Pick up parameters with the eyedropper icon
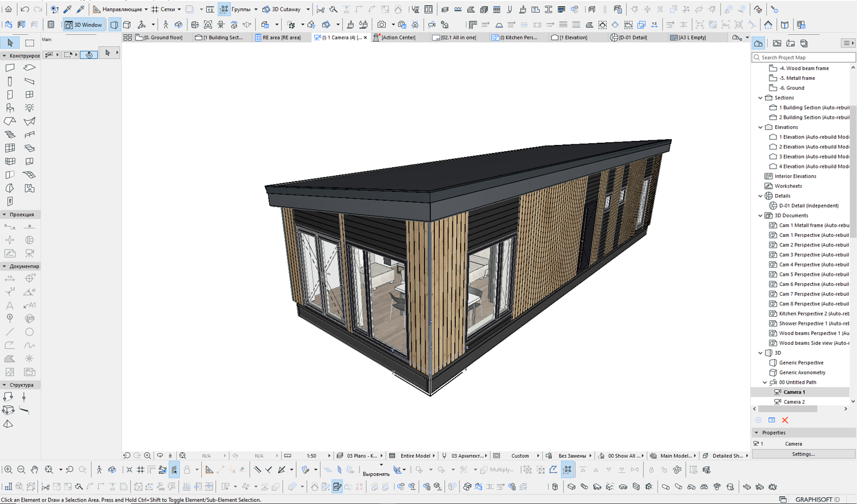The image size is (857, 504). click(67, 9)
